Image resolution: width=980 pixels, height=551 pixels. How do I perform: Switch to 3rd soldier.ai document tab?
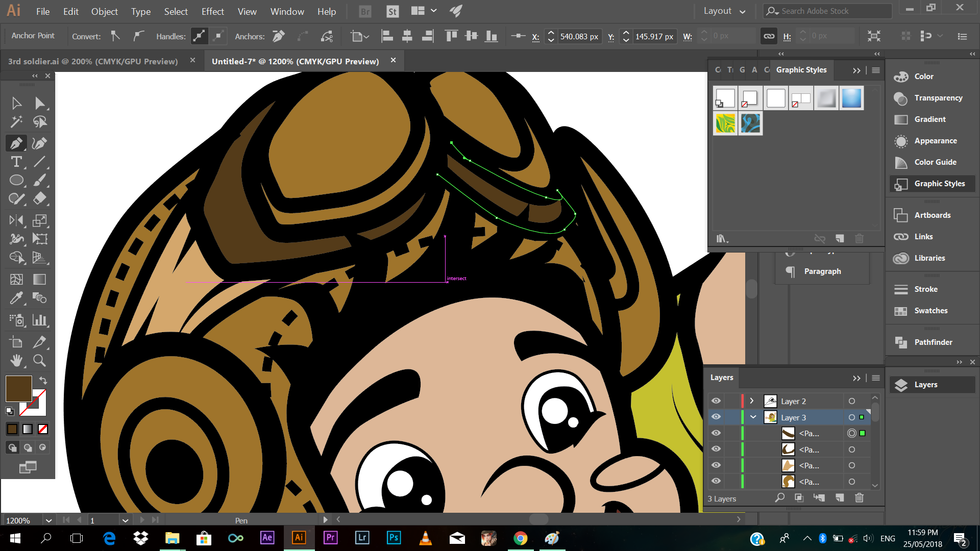pyautogui.click(x=93, y=61)
